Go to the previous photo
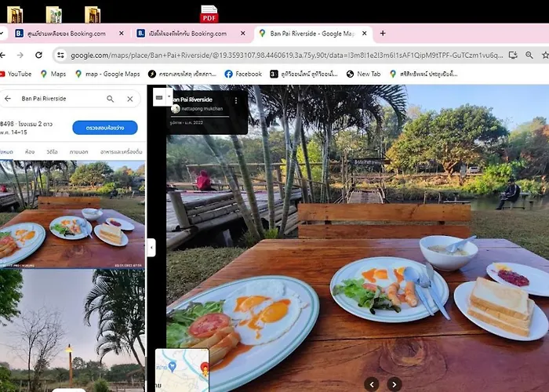Viewport: 549px width, 392px height. 372,383
